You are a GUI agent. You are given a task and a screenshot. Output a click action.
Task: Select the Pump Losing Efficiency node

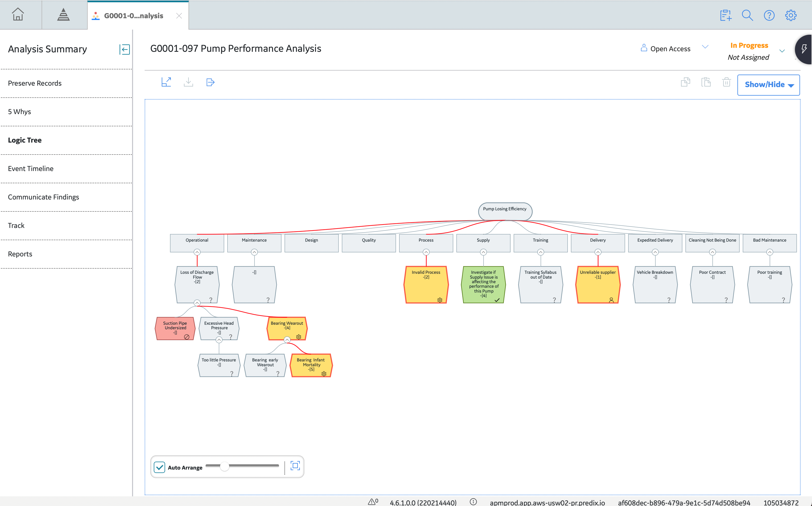505,211
